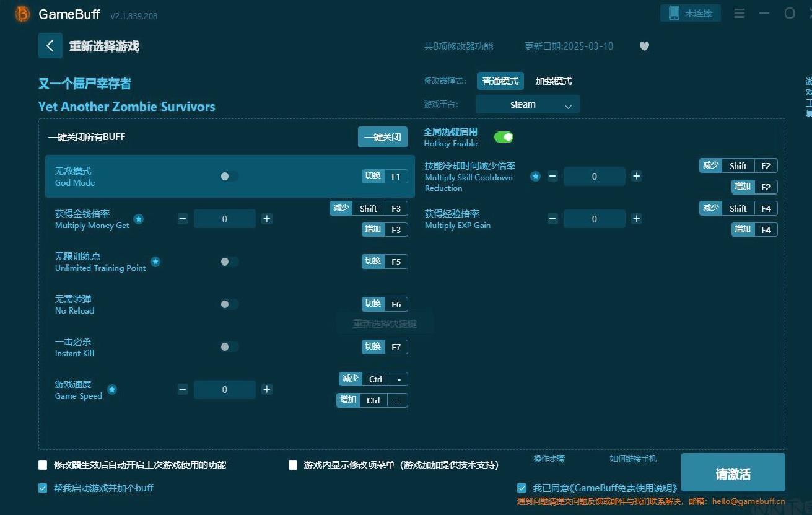The width and height of the screenshot is (812, 515).
Task: Go back with the arrow button
Action: (x=50, y=46)
